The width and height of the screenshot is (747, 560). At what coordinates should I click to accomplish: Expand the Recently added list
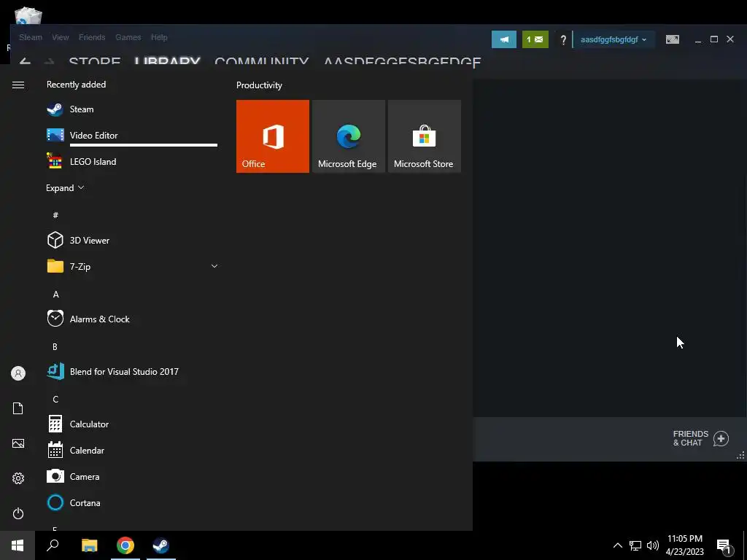pyautogui.click(x=65, y=187)
